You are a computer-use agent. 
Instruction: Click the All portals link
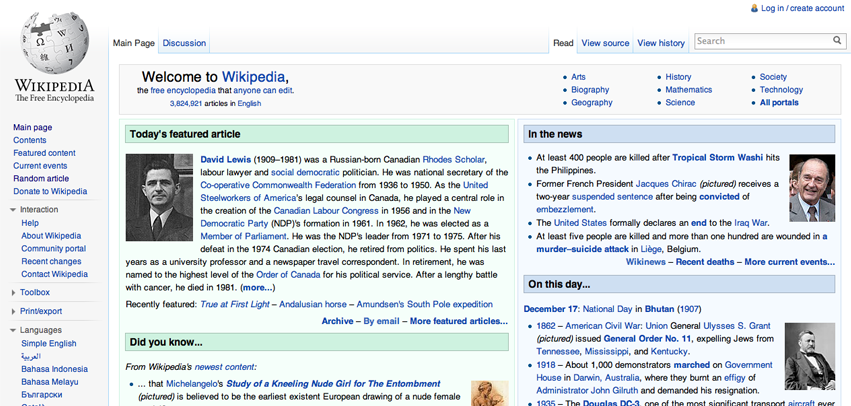pos(779,102)
